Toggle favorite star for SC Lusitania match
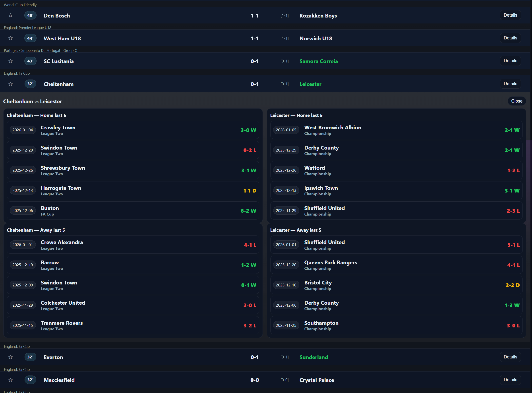This screenshot has height=393, width=532. tap(10, 61)
